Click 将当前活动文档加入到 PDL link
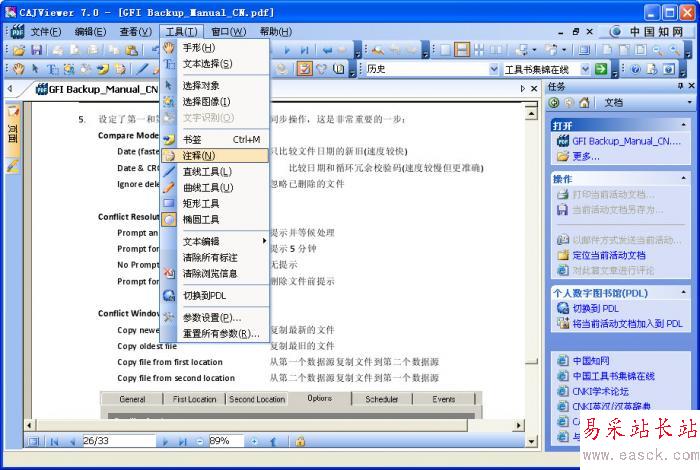Image resolution: width=700 pixels, height=470 pixels. (627, 324)
